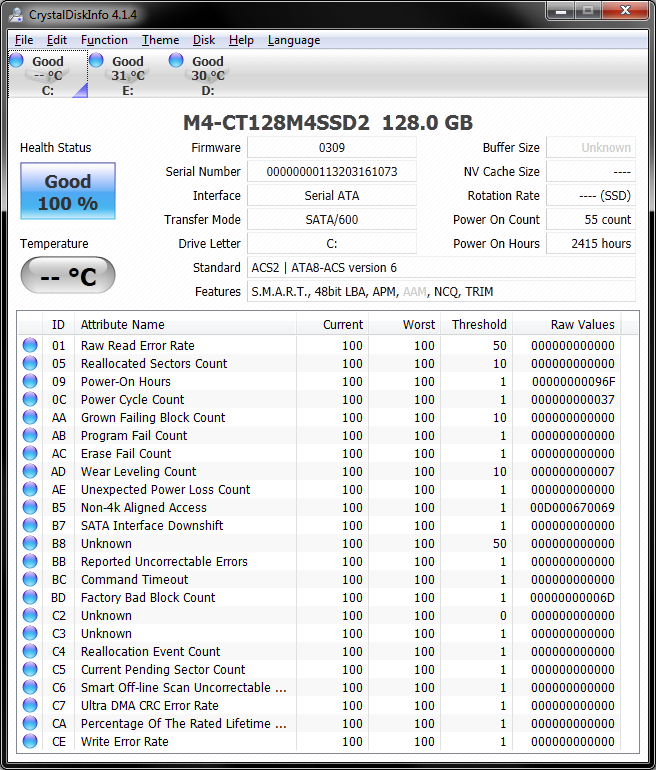This screenshot has height=770, width=656.
Task: Click status icon for C3 Unknown row
Action: [30, 633]
